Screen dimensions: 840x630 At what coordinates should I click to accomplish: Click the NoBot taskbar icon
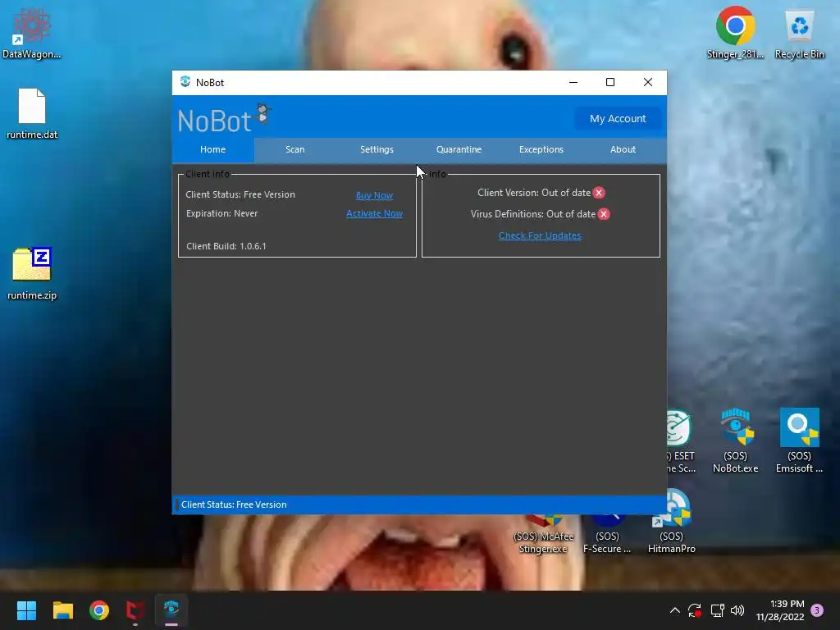pyautogui.click(x=171, y=610)
